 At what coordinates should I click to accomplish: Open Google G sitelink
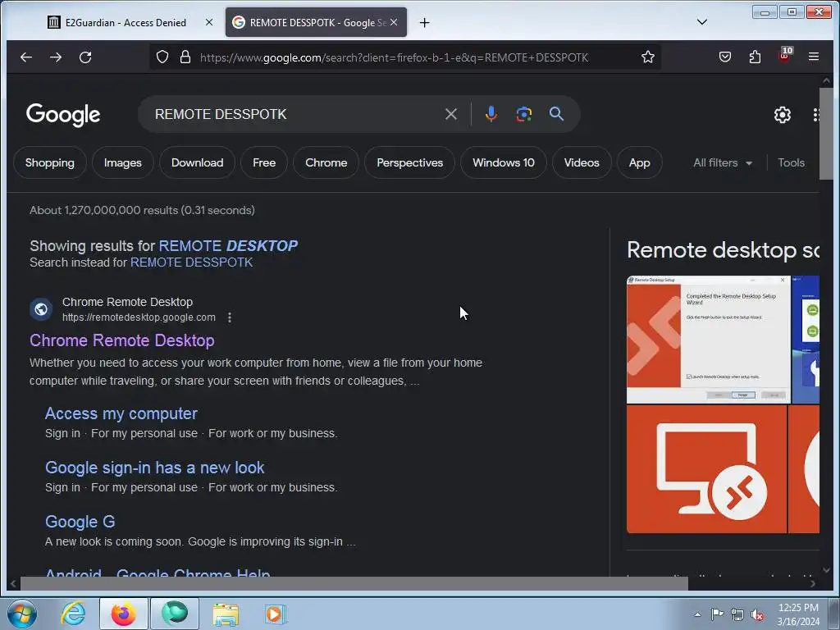(x=80, y=522)
